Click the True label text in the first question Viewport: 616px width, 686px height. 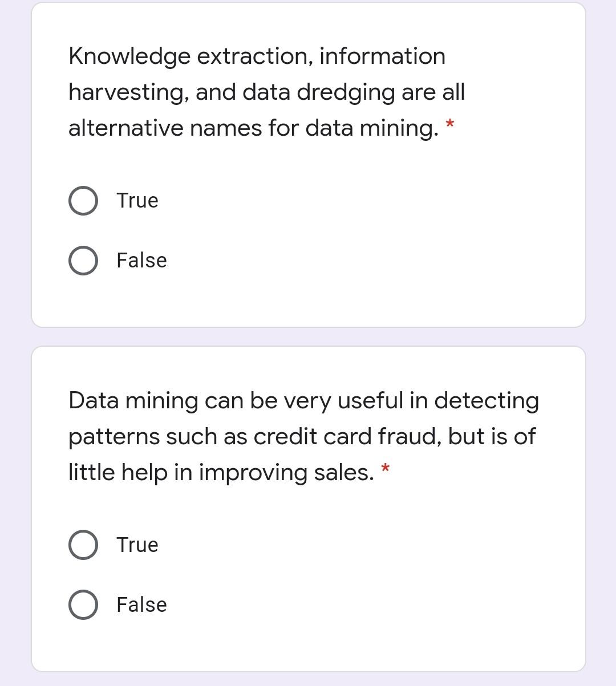click(x=137, y=200)
